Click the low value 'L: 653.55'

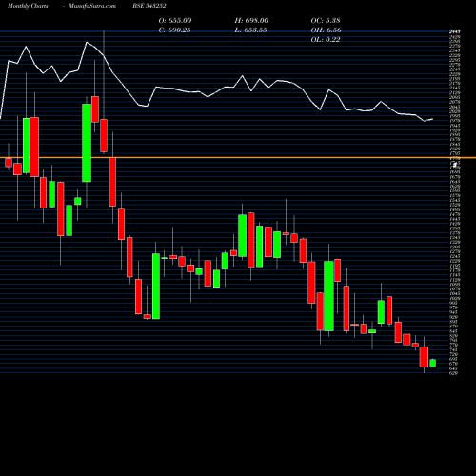(250, 30)
